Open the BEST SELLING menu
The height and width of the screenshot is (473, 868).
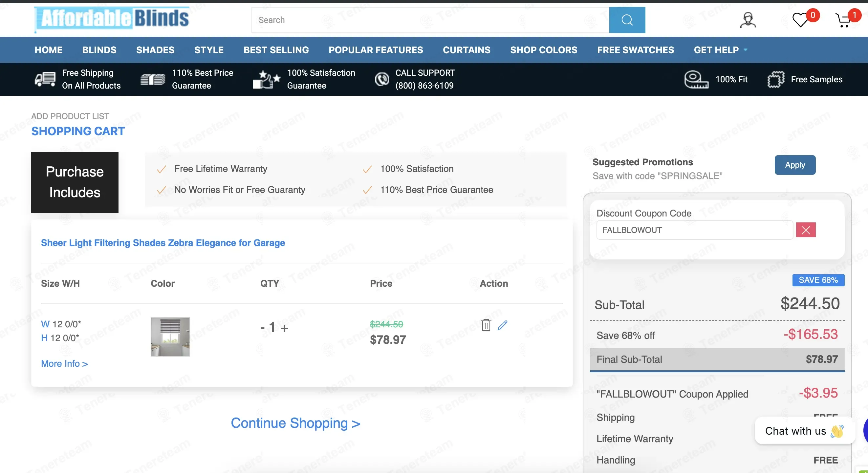(x=276, y=50)
